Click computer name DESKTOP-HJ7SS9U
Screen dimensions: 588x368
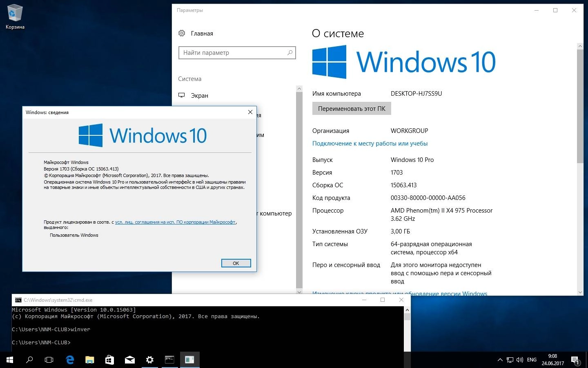click(416, 94)
